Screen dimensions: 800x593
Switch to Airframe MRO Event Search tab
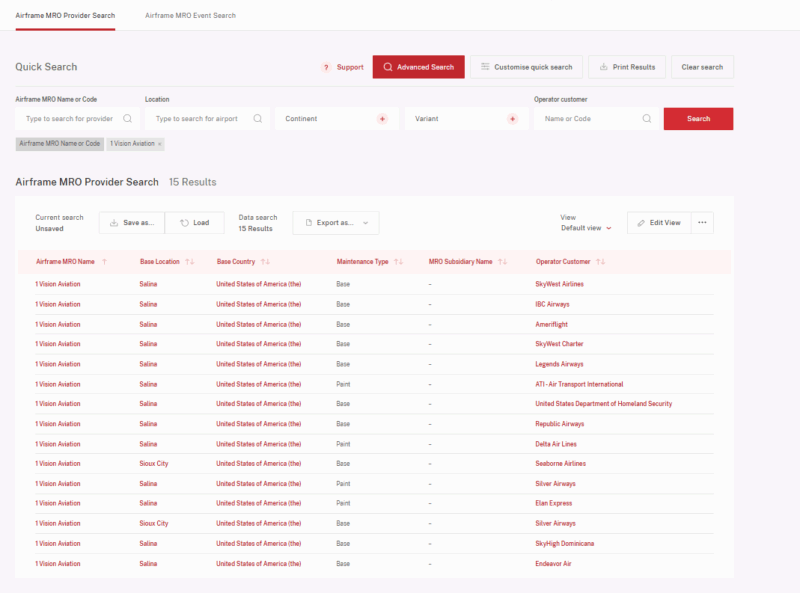tap(190, 16)
